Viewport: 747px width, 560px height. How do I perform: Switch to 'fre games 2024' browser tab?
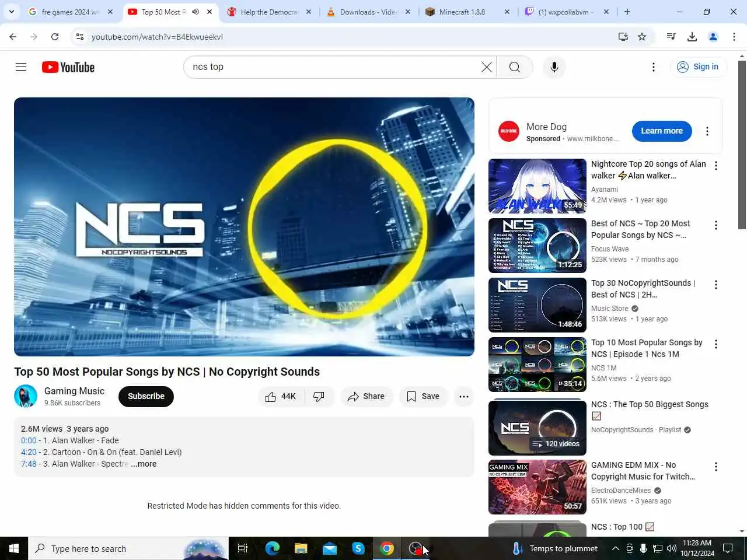click(71, 12)
